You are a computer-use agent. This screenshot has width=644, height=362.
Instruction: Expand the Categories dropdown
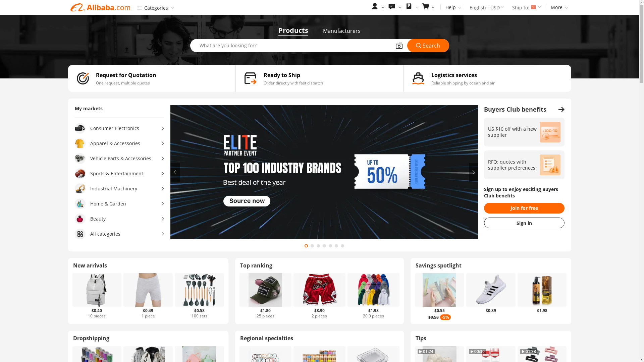tap(156, 8)
